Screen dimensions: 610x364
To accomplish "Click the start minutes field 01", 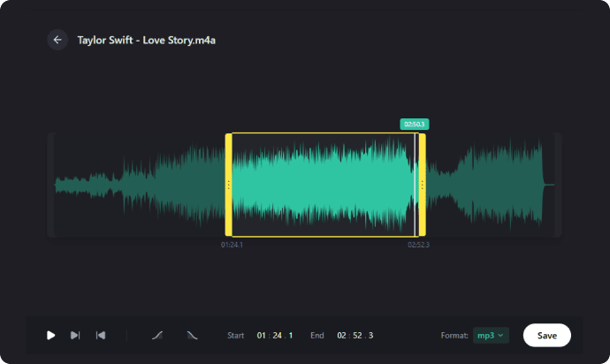I will pos(261,335).
